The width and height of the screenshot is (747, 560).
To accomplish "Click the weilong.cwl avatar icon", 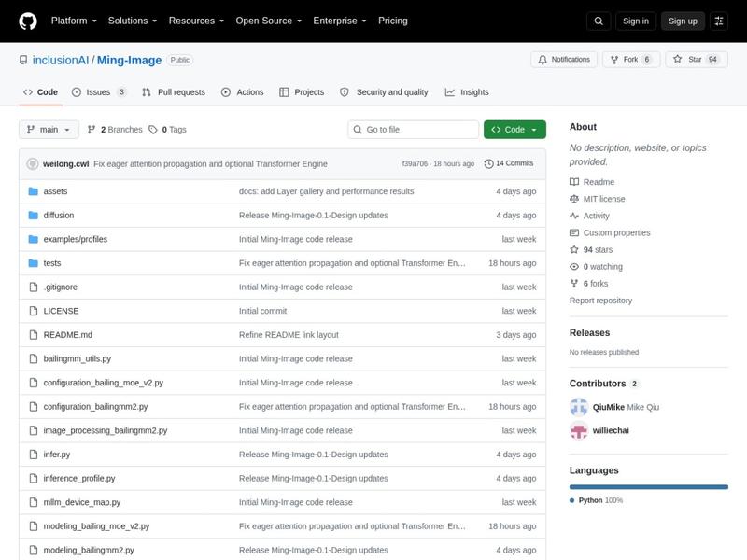I will [x=33, y=164].
